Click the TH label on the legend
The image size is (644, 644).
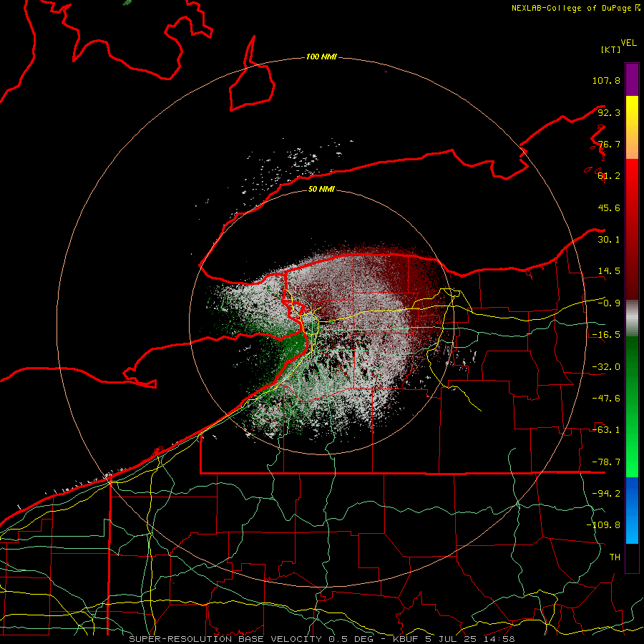pos(615,557)
